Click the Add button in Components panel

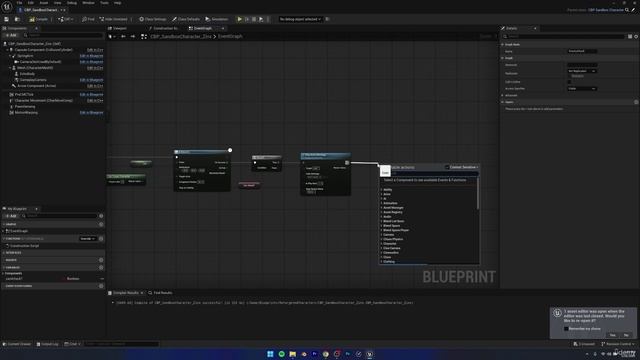pyautogui.click(x=11, y=36)
